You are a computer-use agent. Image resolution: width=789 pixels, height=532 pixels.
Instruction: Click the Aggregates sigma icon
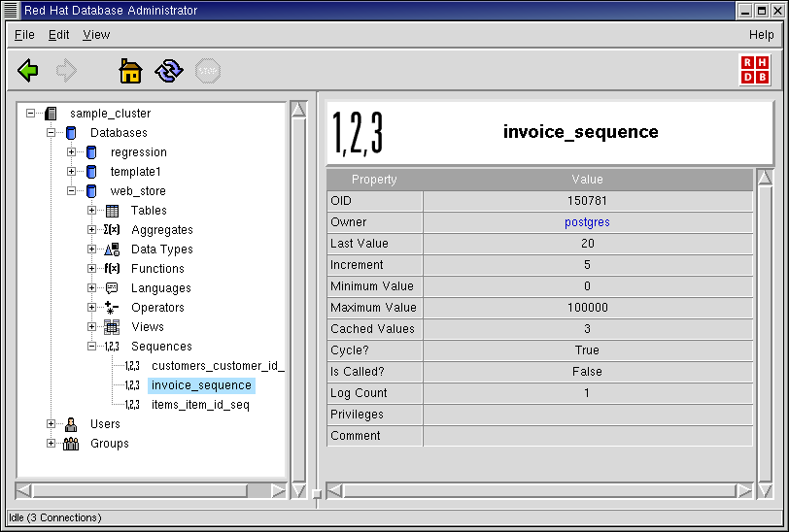(x=112, y=230)
